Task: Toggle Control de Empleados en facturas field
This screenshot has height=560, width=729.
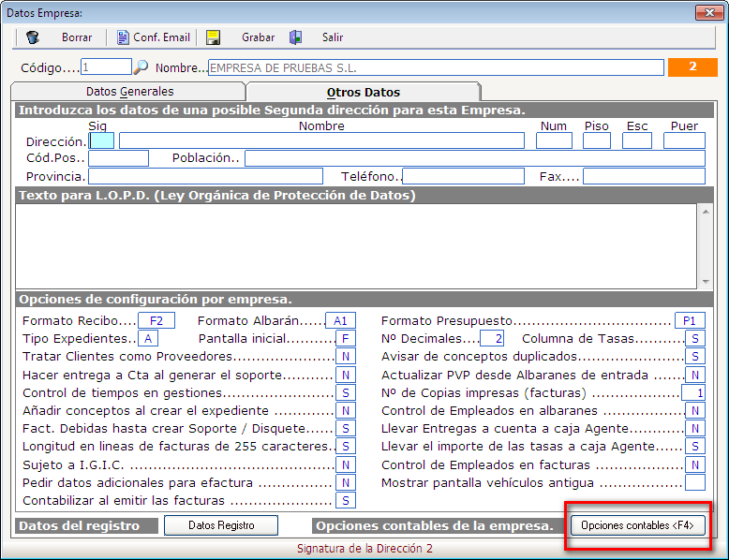Action: 695,464
